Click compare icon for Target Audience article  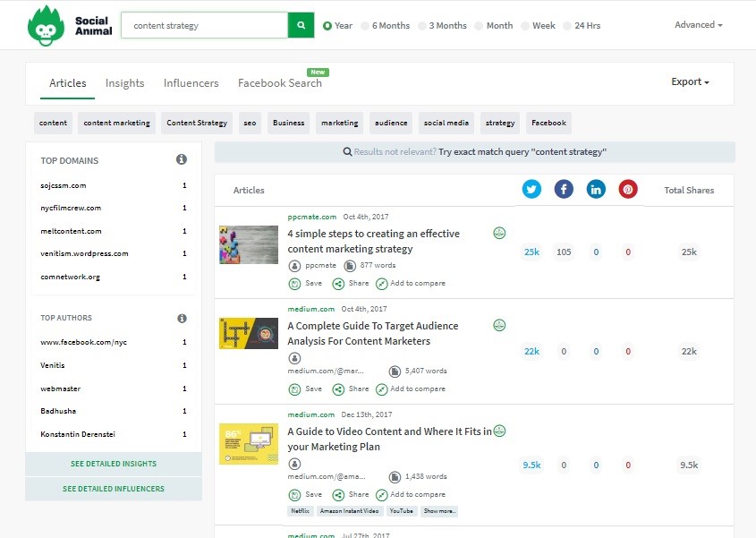(381, 389)
